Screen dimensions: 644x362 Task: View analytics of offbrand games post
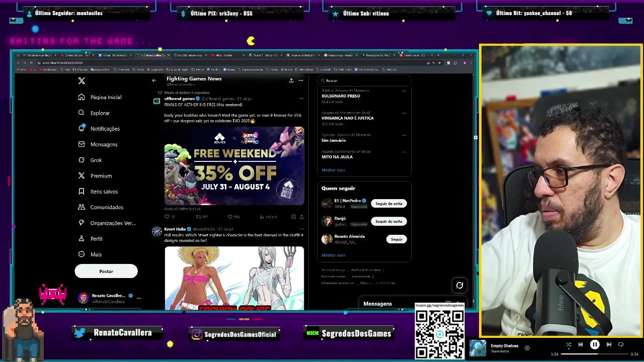point(268,217)
